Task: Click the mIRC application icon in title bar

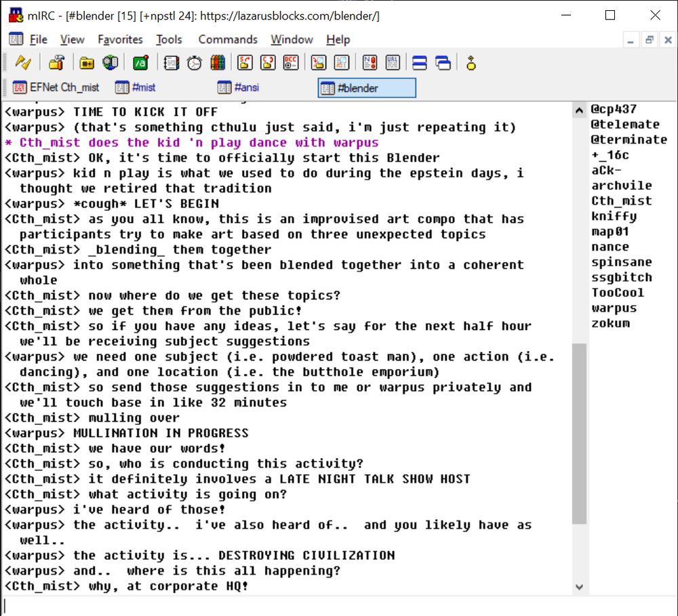Action: tap(16, 16)
